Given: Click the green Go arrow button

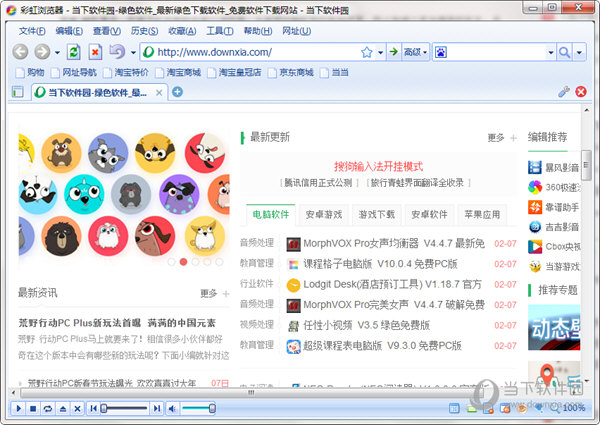Looking at the screenshot, I should click(393, 52).
